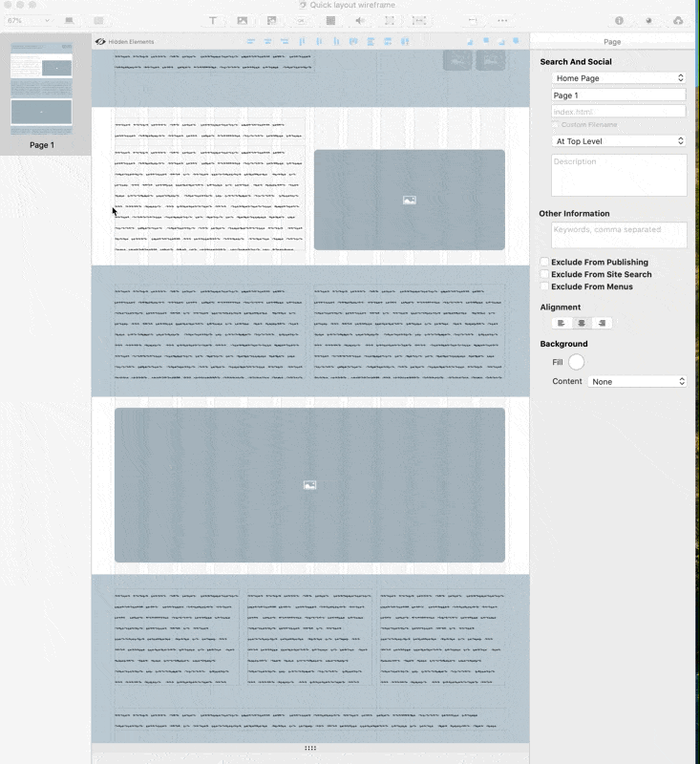Toggle Hidden Elements eye icon
The image size is (700, 764).
(x=100, y=41)
